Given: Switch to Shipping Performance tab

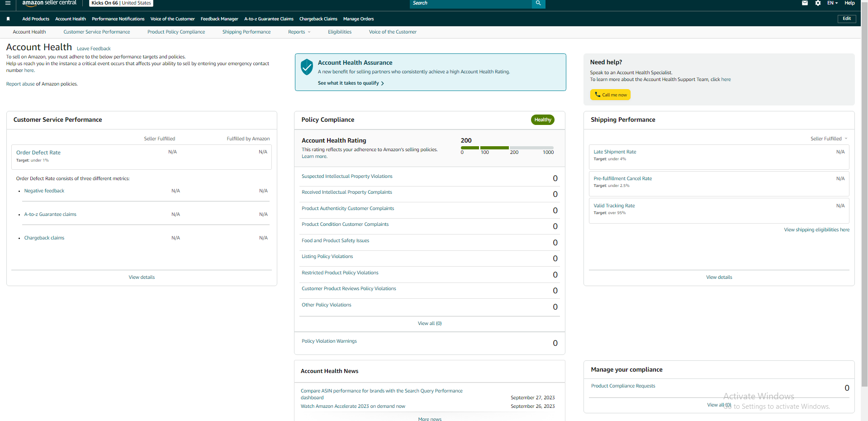Looking at the screenshot, I should [x=247, y=32].
